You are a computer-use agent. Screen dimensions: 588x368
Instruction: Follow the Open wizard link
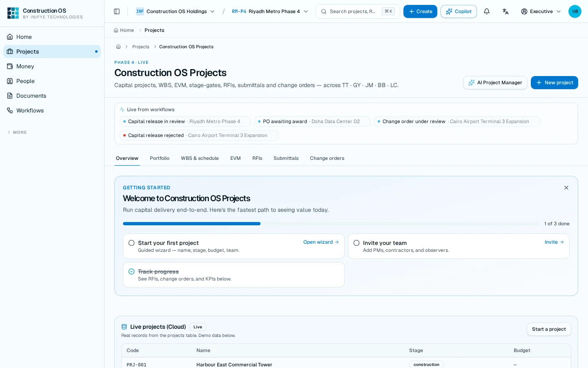(321, 242)
